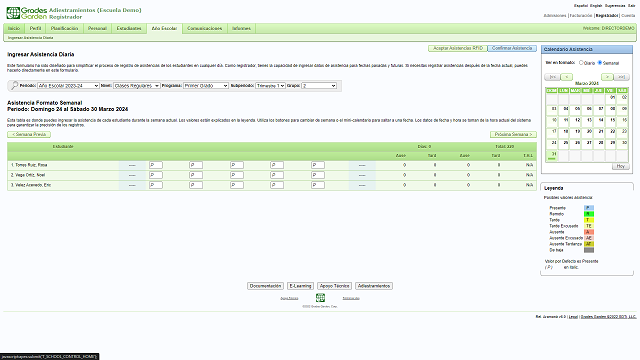The width and height of the screenshot is (640, 360).
Task: Switch language to English
Action: pos(596,6)
